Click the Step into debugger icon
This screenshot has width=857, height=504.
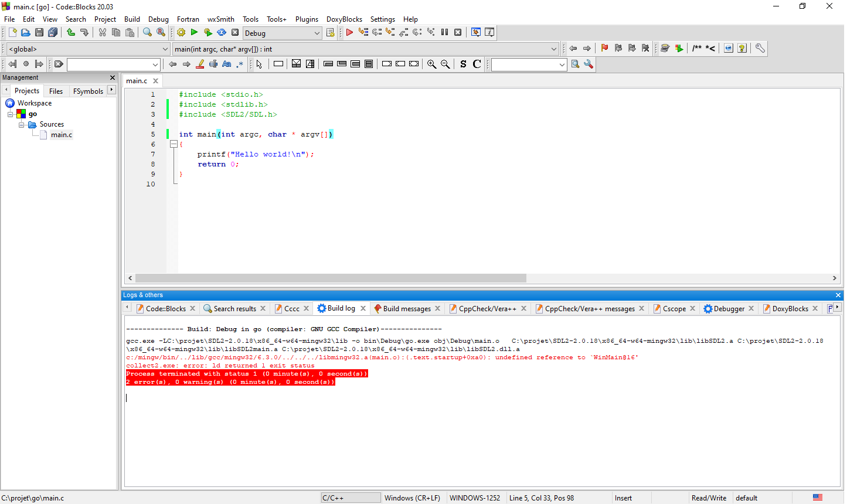tap(390, 32)
